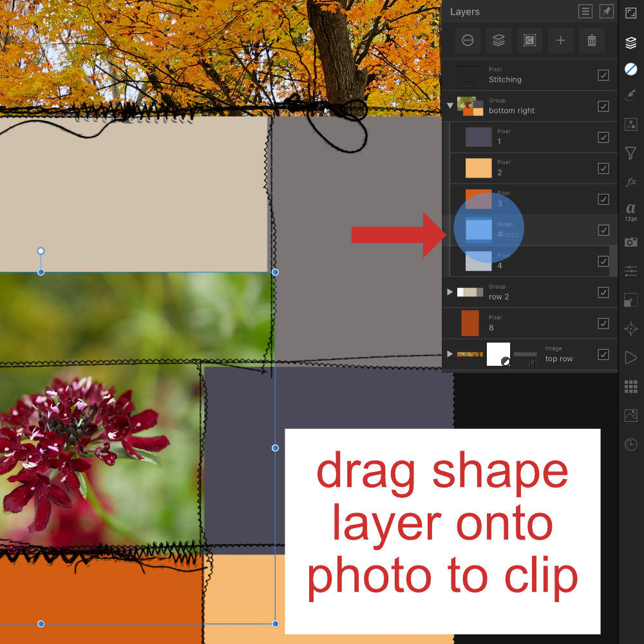Click the row 2 group thumbnail

click(470, 292)
